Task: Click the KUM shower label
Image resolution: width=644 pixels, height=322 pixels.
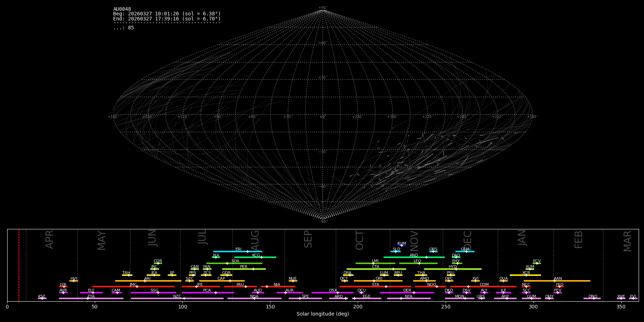Action: [x=402, y=244]
